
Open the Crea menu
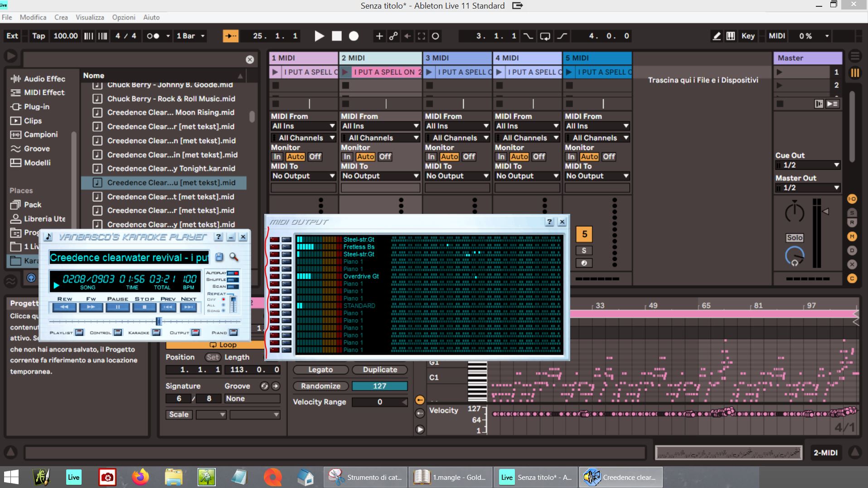pyautogui.click(x=61, y=17)
